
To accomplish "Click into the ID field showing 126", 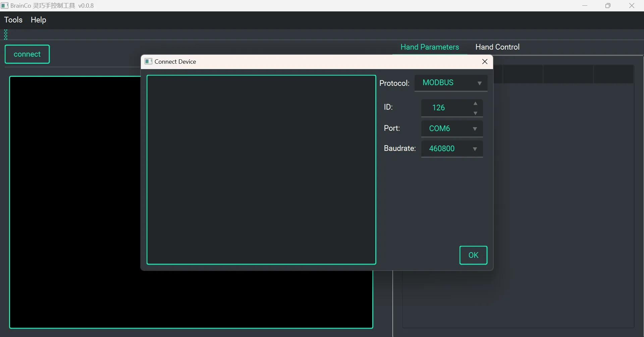I will click(x=443, y=108).
